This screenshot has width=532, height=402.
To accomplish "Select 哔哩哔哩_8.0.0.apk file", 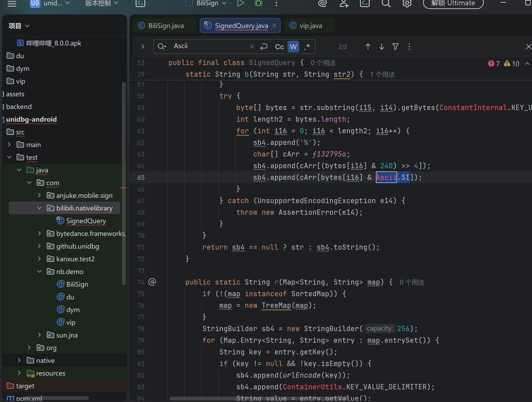I will point(49,43).
